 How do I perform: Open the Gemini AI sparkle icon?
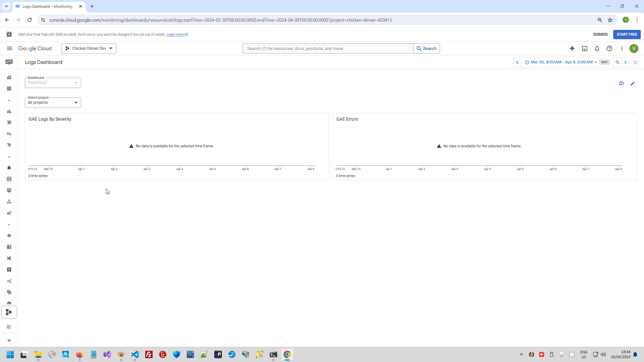click(572, 49)
